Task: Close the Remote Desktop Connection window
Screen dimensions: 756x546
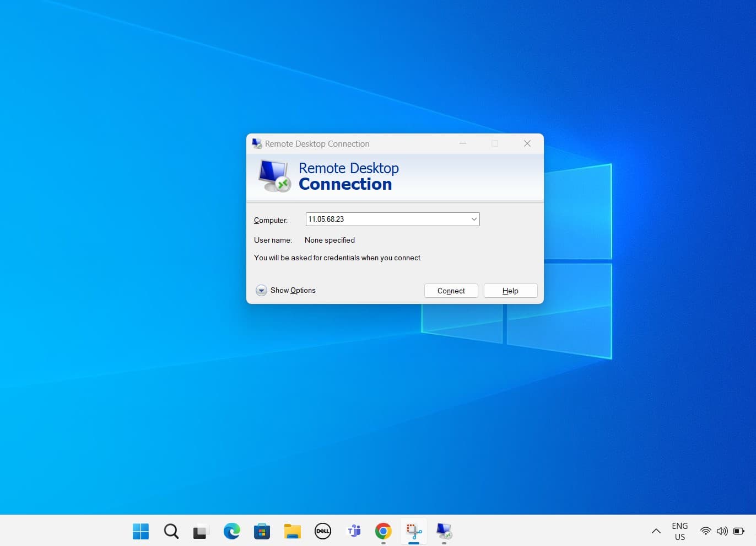Action: pos(527,143)
